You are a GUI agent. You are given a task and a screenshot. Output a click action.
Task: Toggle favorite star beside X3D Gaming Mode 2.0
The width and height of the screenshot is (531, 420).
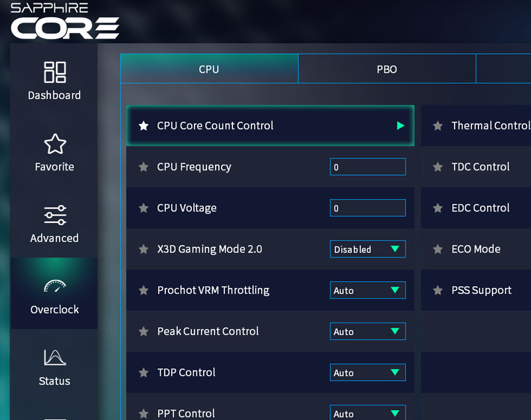(x=143, y=249)
